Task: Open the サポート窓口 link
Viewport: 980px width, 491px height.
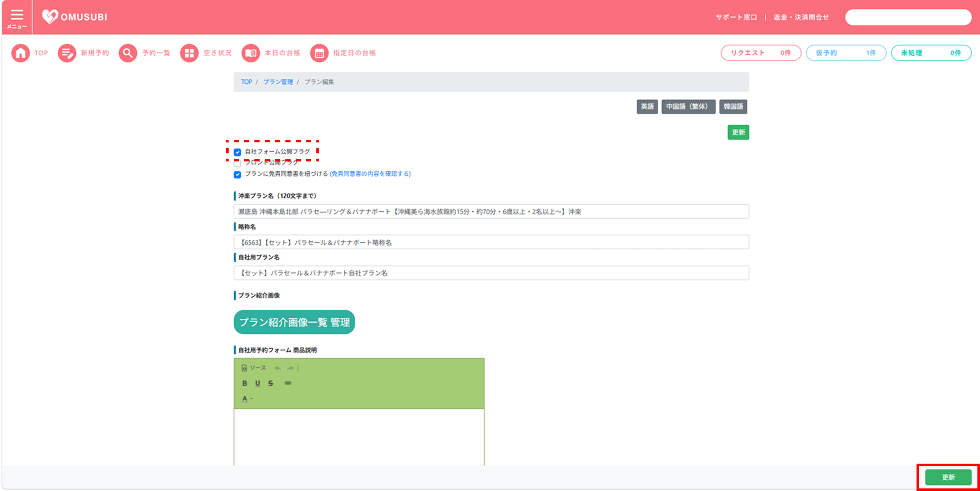Action: [x=736, y=17]
